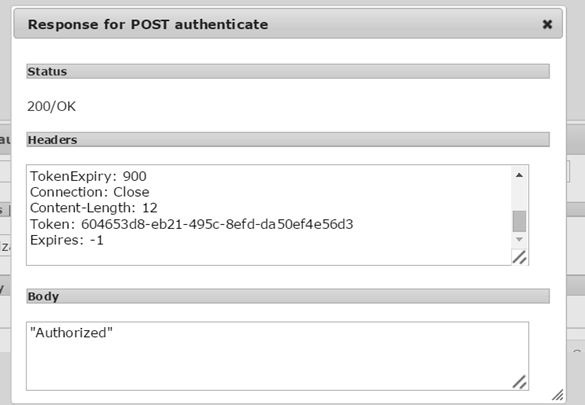Screen dimensions: 585x405
Task: Click the dialog title bar text
Action: coord(148,25)
